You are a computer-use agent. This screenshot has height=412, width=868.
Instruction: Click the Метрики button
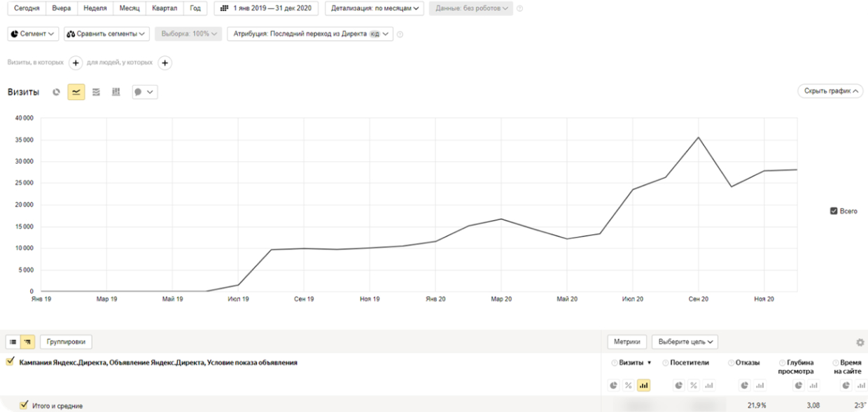(627, 342)
